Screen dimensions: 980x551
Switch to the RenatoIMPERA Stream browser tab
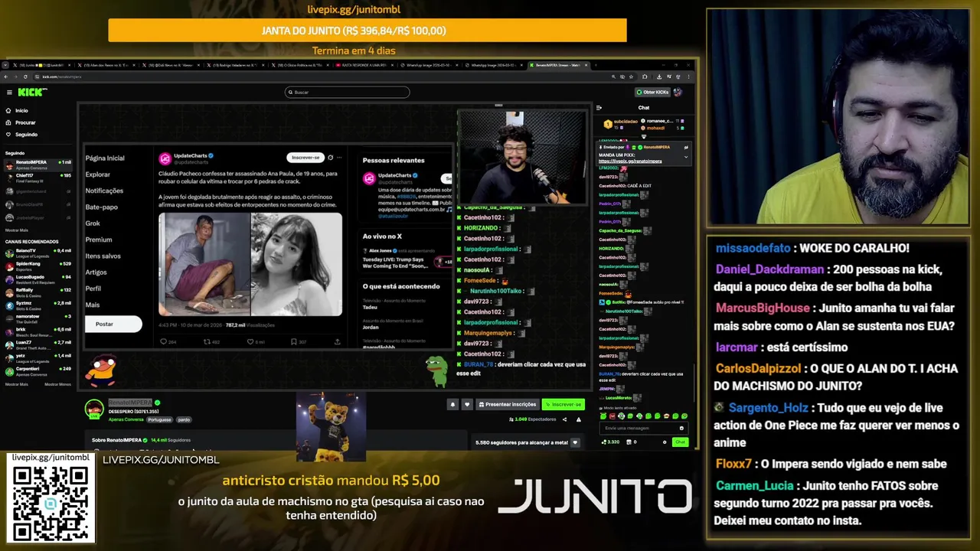tap(557, 65)
